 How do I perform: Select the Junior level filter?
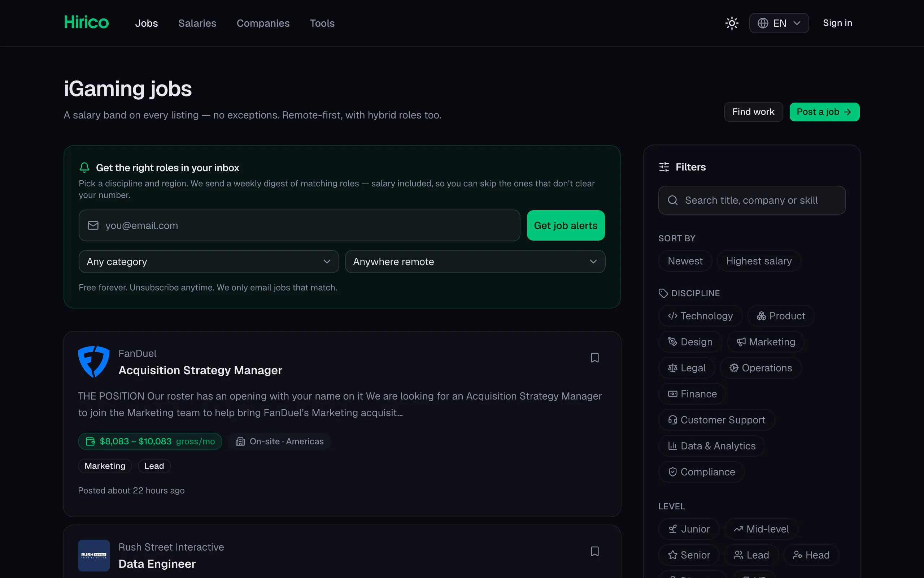click(689, 529)
